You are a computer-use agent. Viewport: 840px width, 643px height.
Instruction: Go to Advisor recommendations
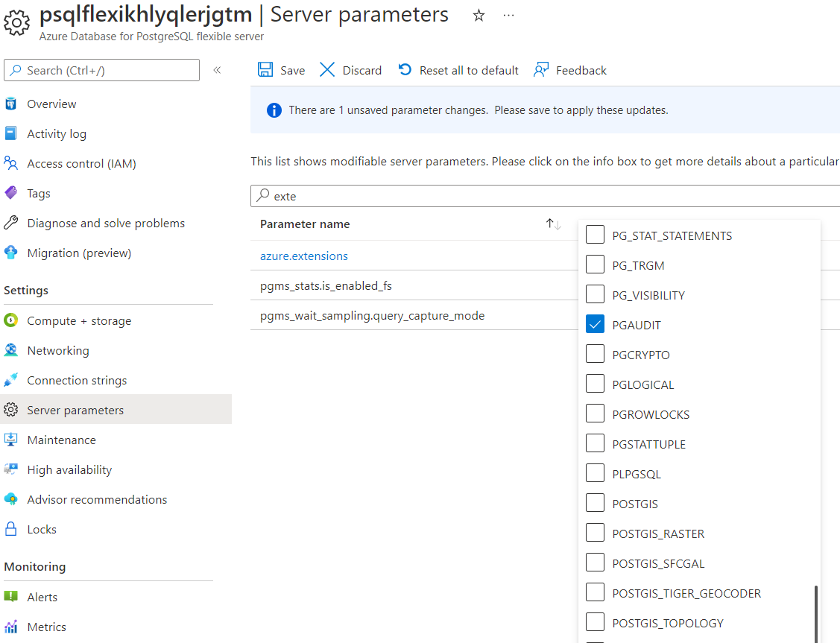point(96,499)
